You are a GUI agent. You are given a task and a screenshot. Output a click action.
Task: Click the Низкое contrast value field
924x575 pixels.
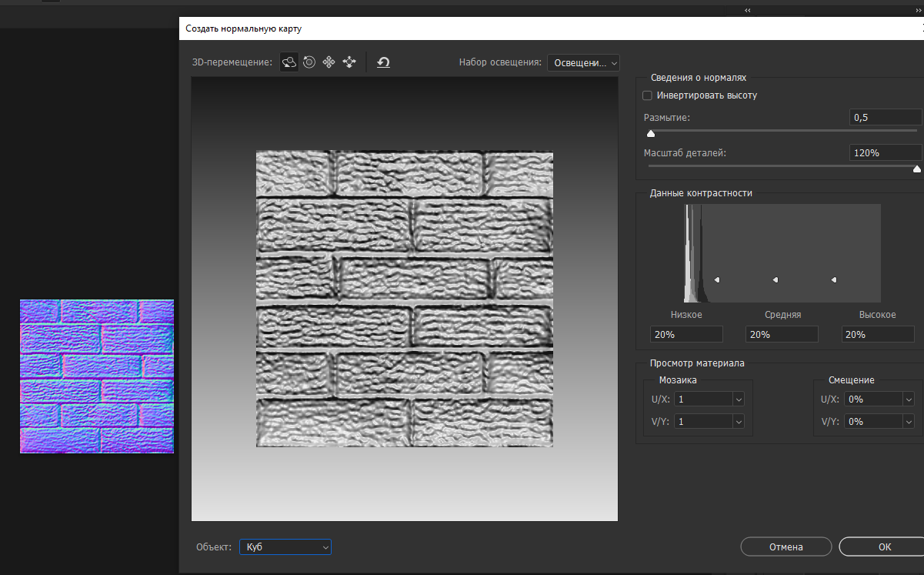pos(686,334)
